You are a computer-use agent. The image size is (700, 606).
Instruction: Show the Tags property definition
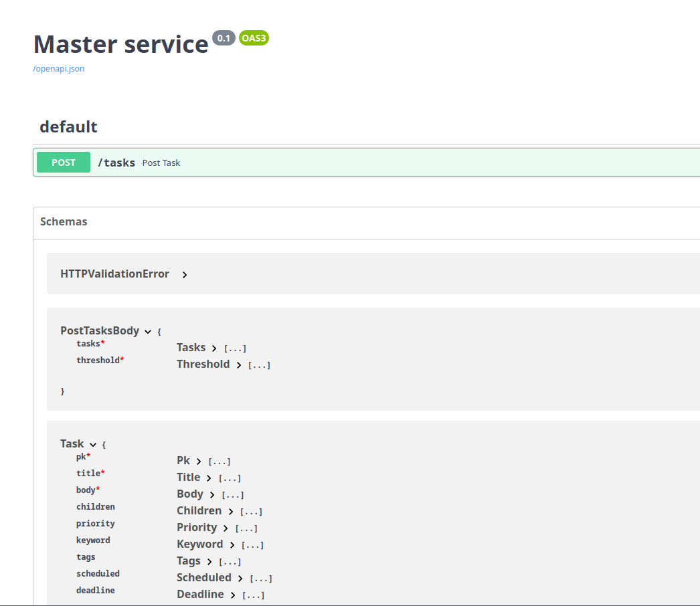[209, 561]
